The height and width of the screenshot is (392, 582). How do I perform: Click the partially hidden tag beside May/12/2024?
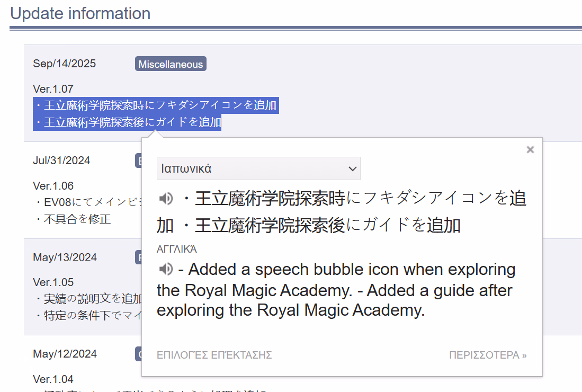[x=138, y=354]
